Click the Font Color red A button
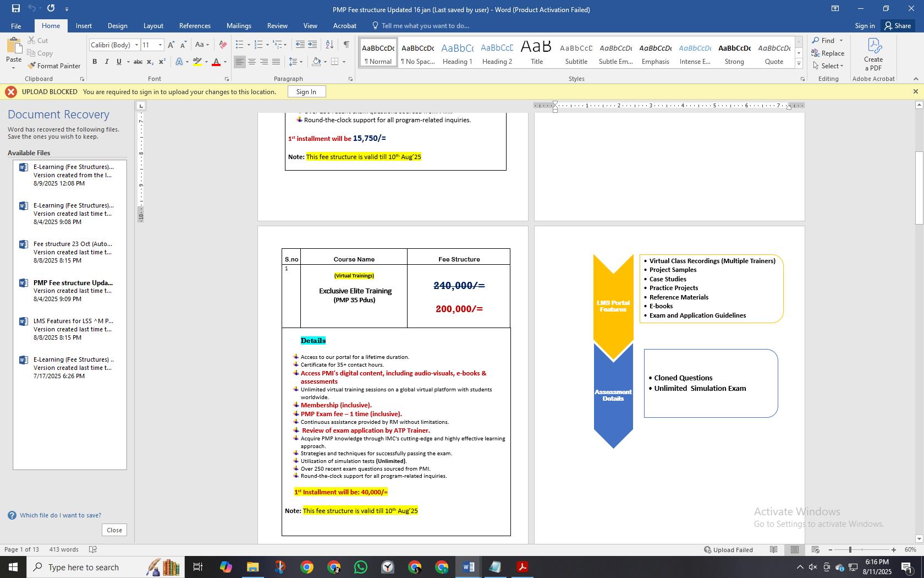The image size is (924, 578). [x=216, y=62]
